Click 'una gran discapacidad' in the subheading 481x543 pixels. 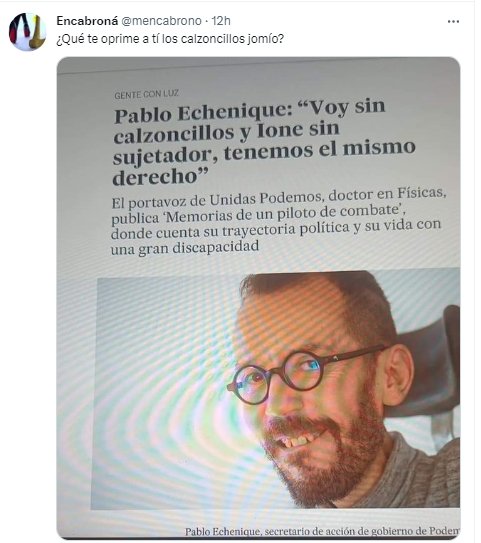pyautogui.click(x=185, y=248)
